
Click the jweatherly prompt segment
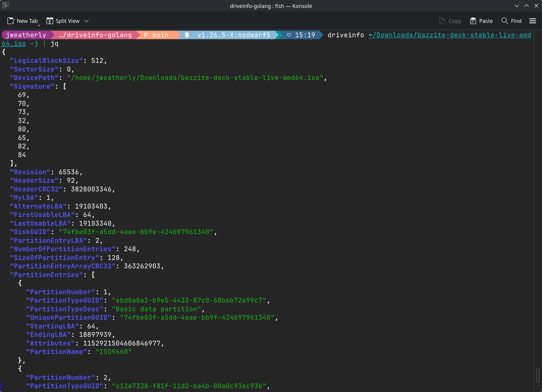(26, 35)
